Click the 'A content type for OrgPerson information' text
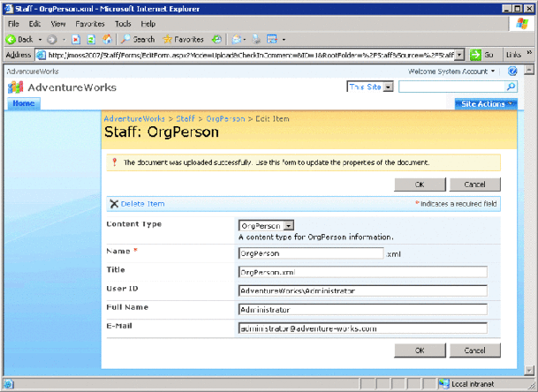 (316, 237)
